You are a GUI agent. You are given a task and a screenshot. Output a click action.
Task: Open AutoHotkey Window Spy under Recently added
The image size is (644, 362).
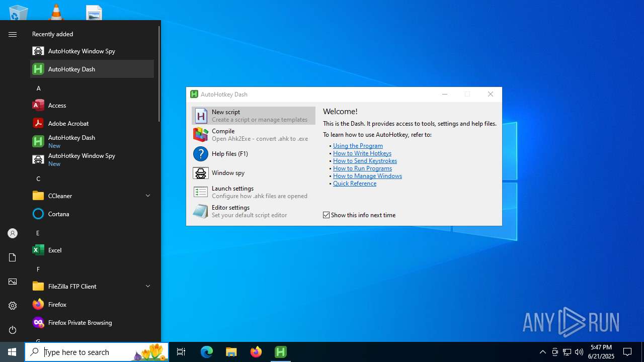tap(92, 51)
